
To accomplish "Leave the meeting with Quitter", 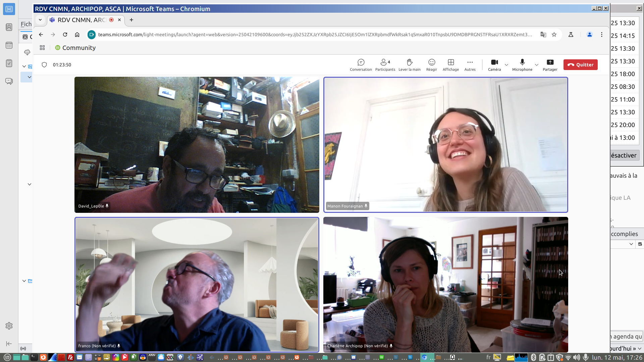I will point(580,65).
